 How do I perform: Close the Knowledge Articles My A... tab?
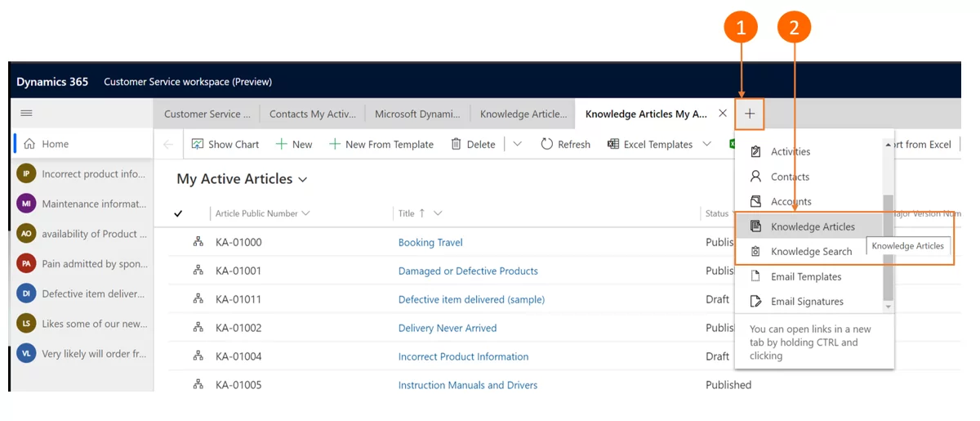point(722,114)
